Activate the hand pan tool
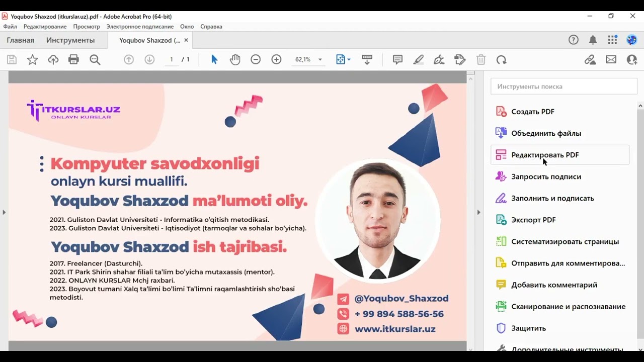 [235, 59]
